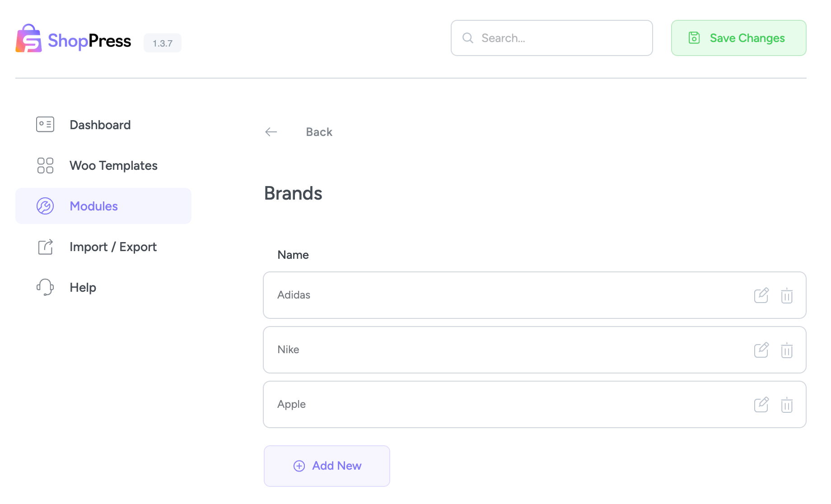Edit the Adidas brand with pencil icon
Image resolution: width=831 pixels, height=504 pixels.
pyautogui.click(x=762, y=295)
